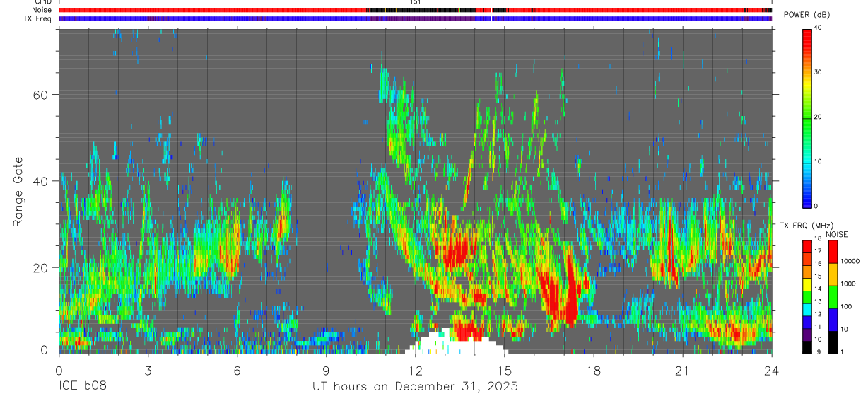Click the x-axis tick label '24'

[772, 370]
